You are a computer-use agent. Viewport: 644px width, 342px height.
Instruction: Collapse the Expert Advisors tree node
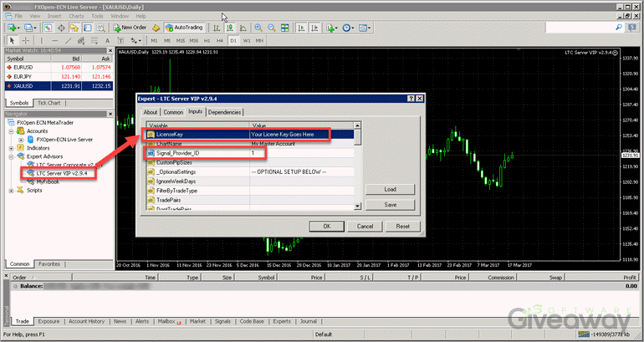[9, 156]
